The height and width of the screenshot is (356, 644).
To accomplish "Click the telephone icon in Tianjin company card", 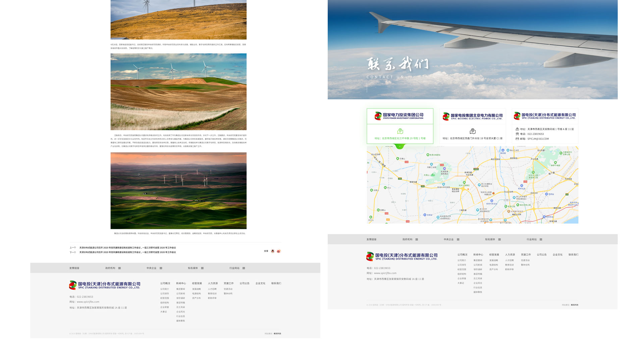I will (x=517, y=134).
